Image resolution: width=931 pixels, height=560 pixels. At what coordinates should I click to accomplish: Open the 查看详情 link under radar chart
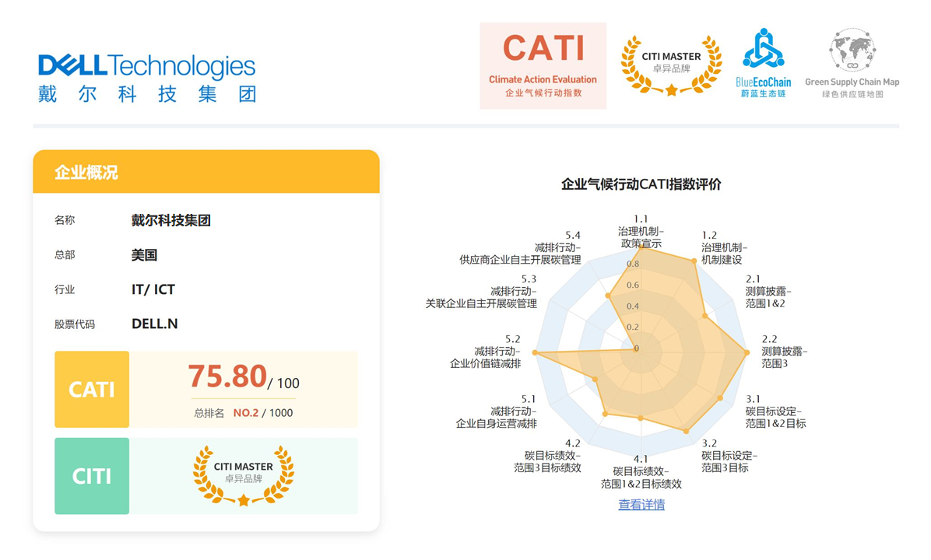(x=641, y=505)
